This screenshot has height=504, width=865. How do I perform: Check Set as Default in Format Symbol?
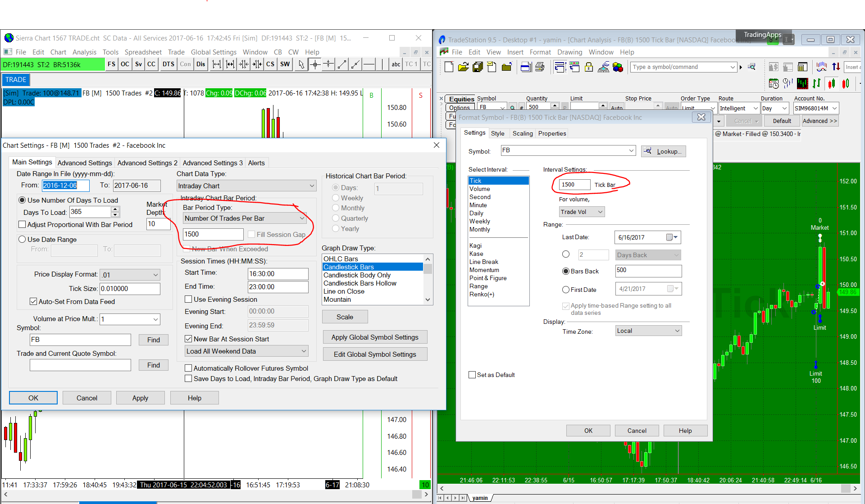click(472, 375)
